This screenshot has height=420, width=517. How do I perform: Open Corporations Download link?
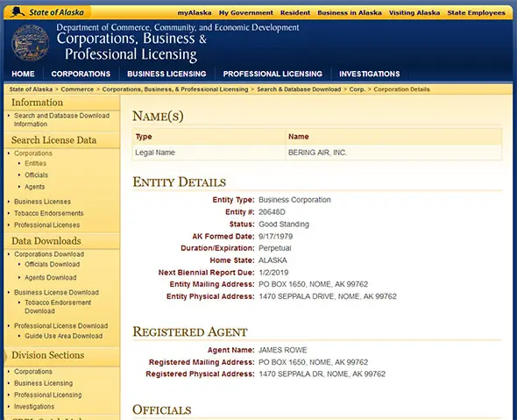coord(49,254)
